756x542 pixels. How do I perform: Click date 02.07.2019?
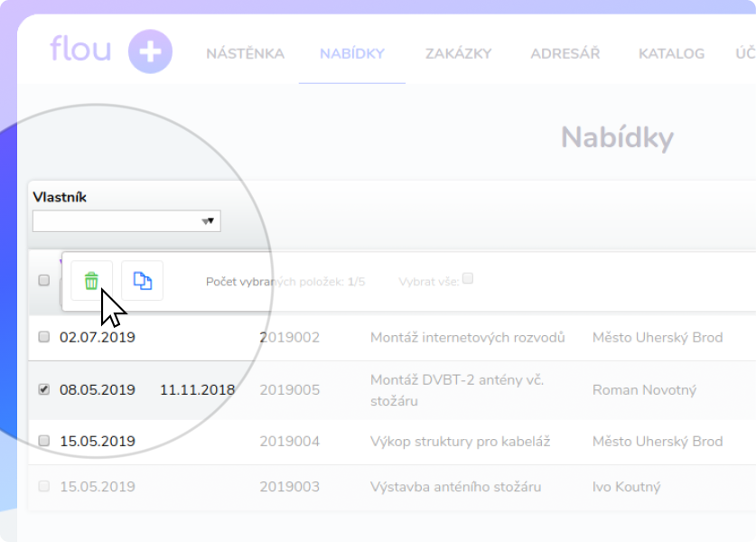(98, 337)
